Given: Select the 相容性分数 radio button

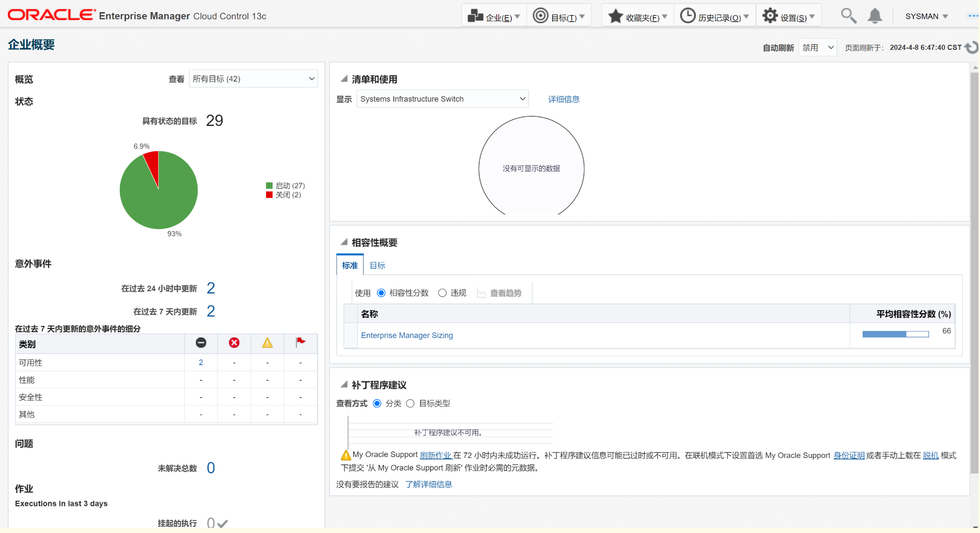Looking at the screenshot, I should coord(381,293).
